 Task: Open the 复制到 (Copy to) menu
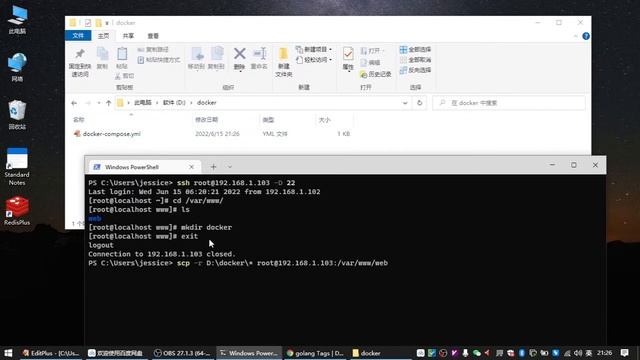pyautogui.click(x=217, y=58)
